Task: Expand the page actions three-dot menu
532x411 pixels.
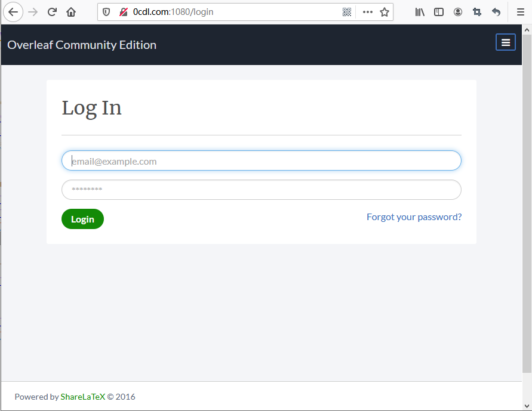Action: click(367, 12)
